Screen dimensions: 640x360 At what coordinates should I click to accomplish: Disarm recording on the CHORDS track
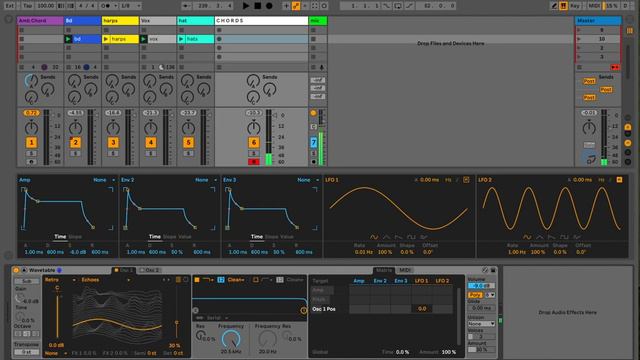[253, 162]
